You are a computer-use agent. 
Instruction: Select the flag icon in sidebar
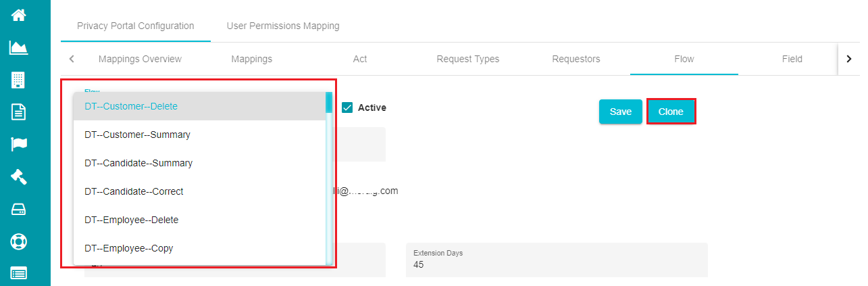(x=19, y=144)
